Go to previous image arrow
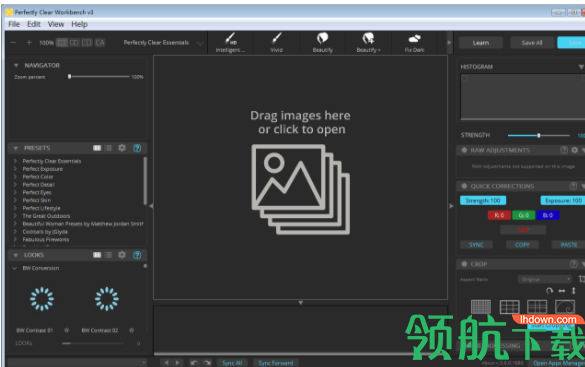The width and height of the screenshot is (585, 367). [166, 363]
